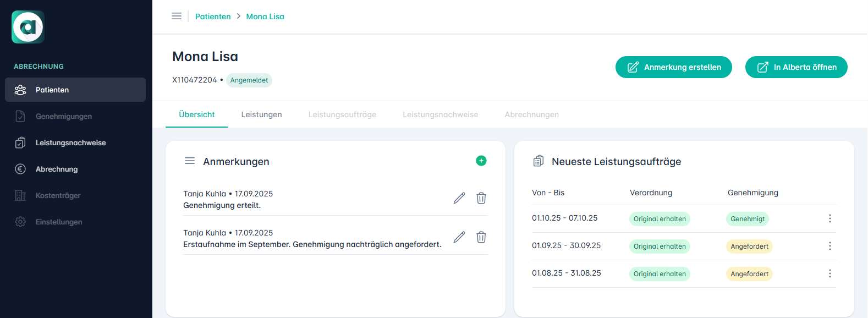868x318 pixels.
Task: Click the 'Genehmigt' status badge
Action: pos(747,219)
